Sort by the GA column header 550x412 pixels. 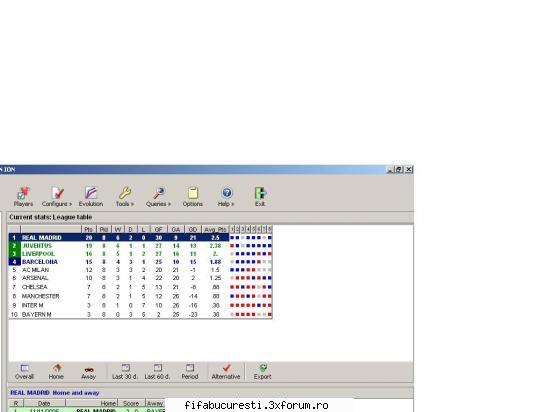[x=176, y=229]
